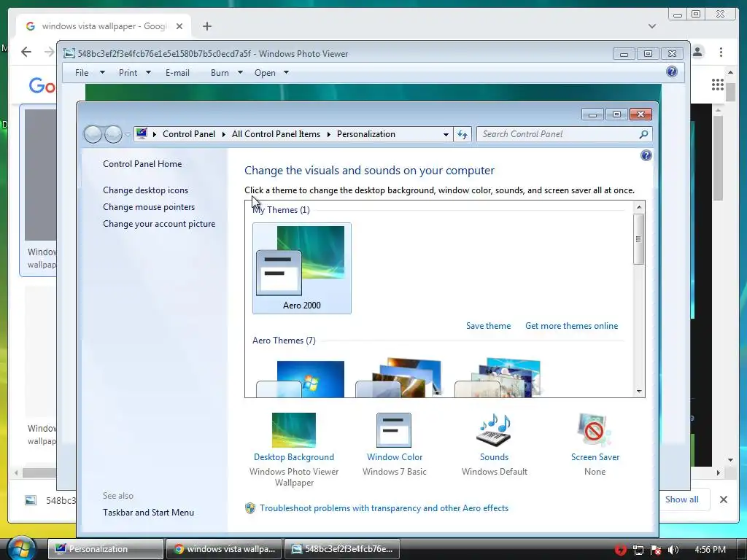This screenshot has height=560, width=747.
Task: Click Get more themes online
Action: (571, 326)
